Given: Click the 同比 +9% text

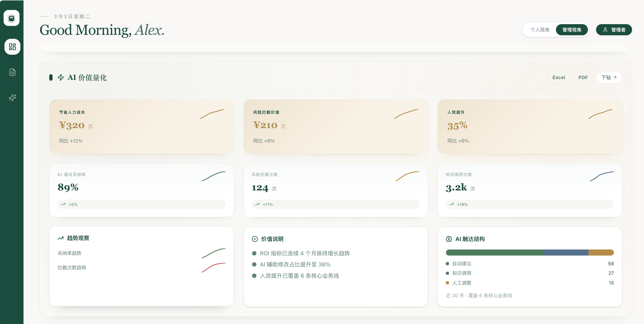Looking at the screenshot, I should pyautogui.click(x=264, y=141).
